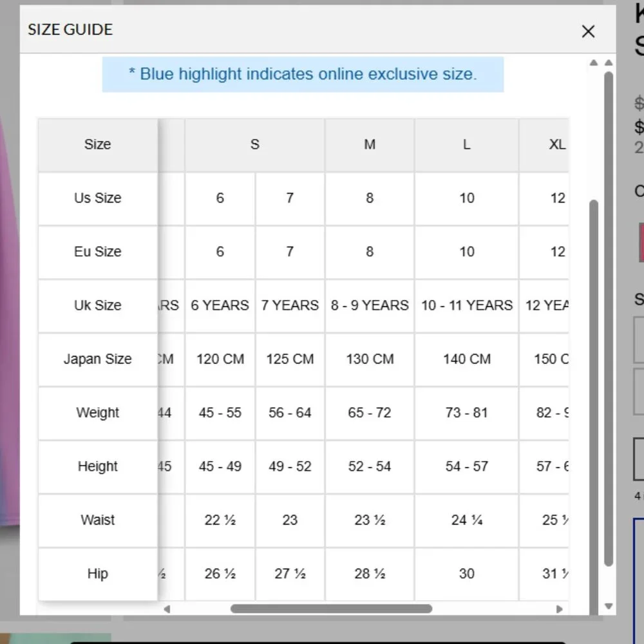The height and width of the screenshot is (644, 644).
Task: Select the '120 CM' Japan size cell
Action: tap(220, 359)
